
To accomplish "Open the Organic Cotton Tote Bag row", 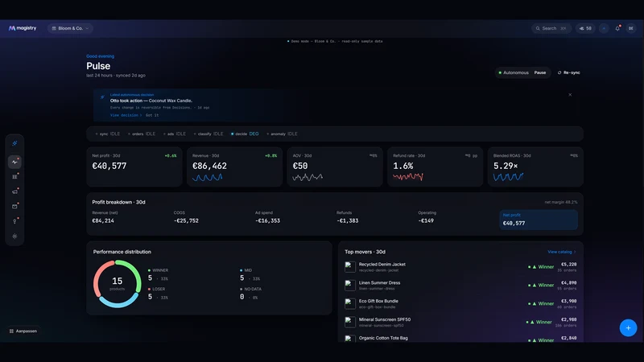I will tap(460, 339).
